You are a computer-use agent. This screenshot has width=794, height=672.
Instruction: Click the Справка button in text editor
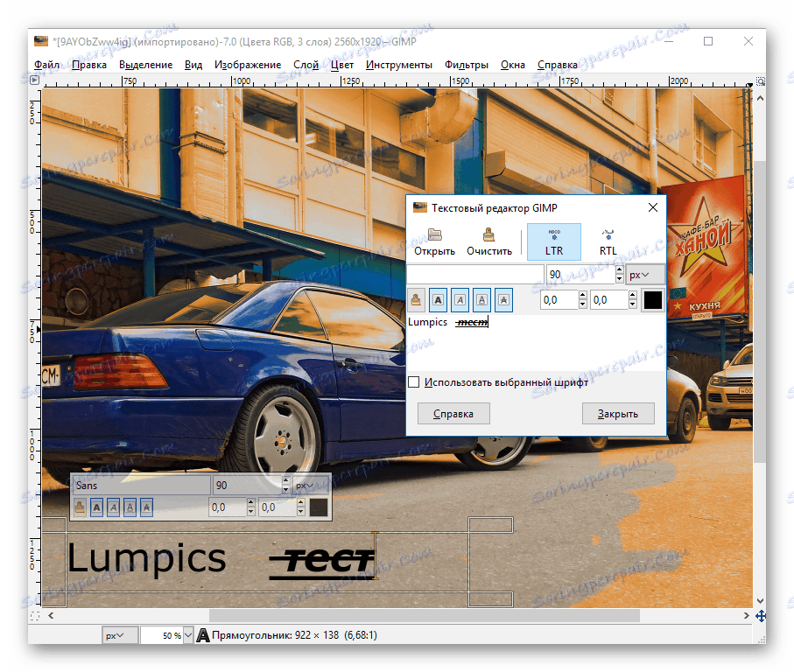click(453, 414)
